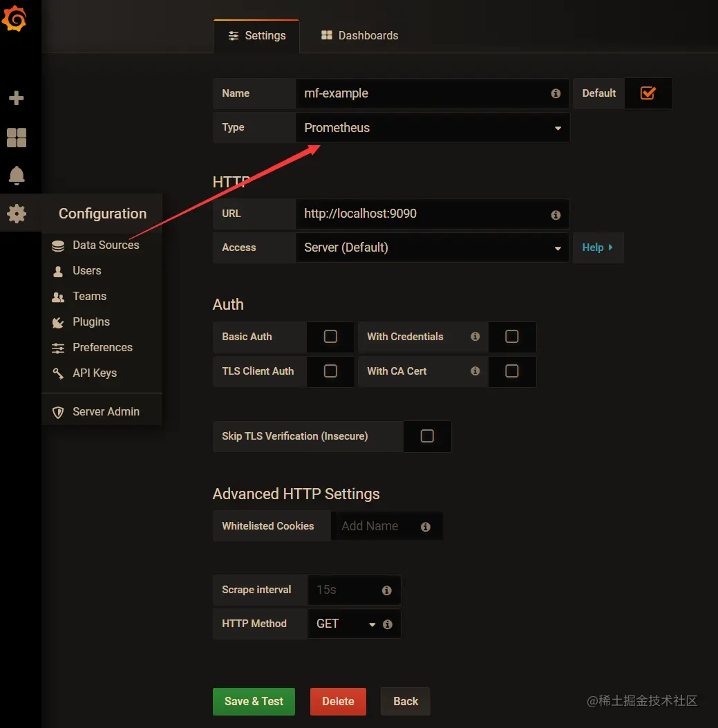
Task: Click the info icon beside With Credentials
Action: [475, 336]
